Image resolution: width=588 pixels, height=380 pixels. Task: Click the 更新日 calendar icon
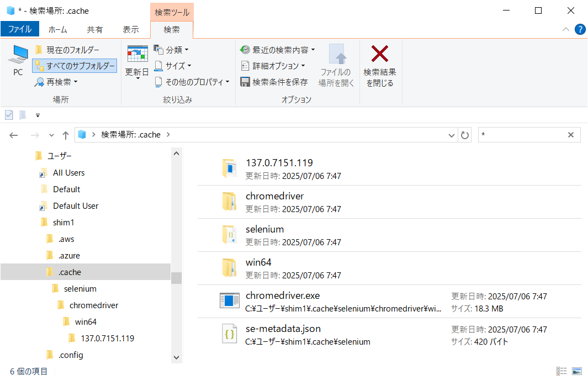(x=137, y=54)
